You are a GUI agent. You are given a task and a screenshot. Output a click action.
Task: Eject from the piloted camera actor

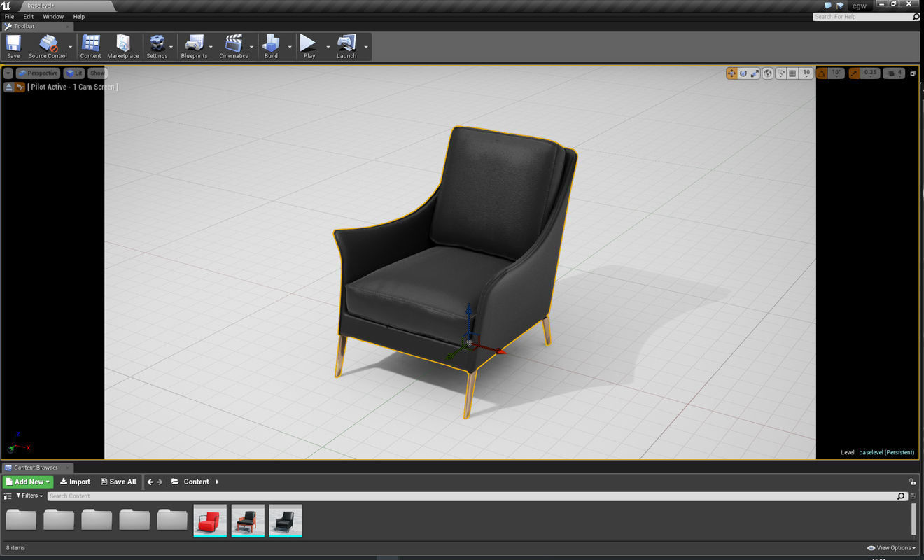pos(8,87)
